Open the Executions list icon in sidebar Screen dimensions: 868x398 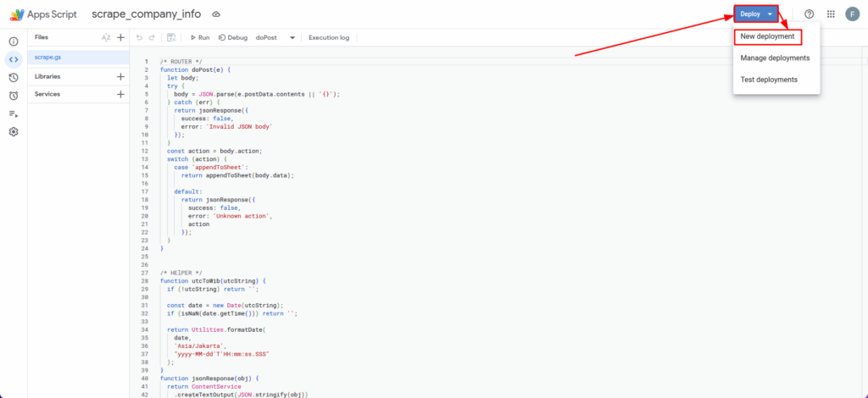click(x=14, y=113)
